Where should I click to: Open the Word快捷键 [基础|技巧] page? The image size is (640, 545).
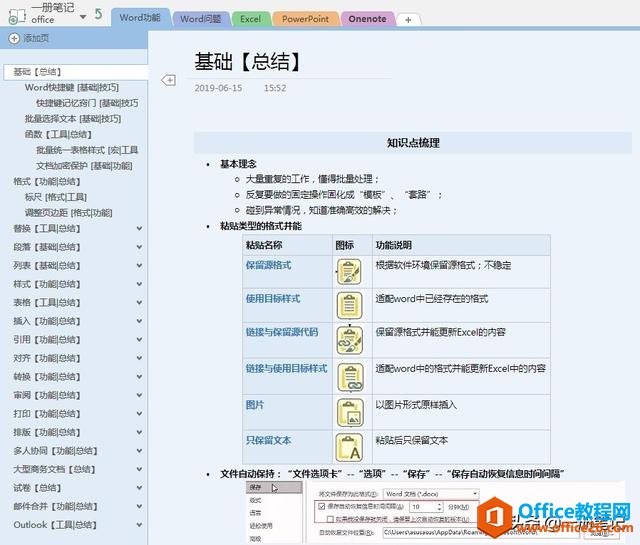pyautogui.click(x=72, y=87)
